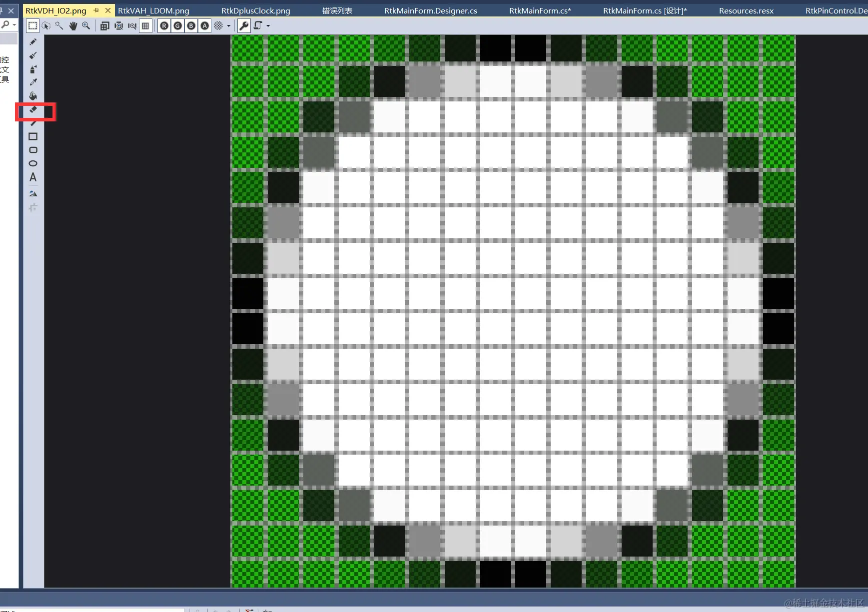Select the Brush tool
This screenshot has height=612, width=868.
click(x=33, y=55)
